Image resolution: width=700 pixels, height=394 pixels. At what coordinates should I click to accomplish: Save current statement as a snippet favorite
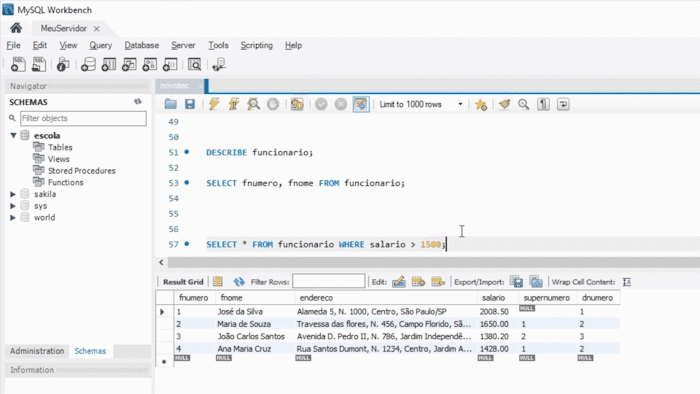click(x=481, y=104)
